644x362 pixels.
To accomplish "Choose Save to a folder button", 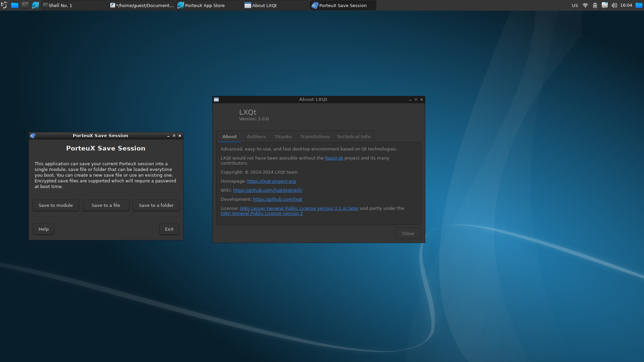I will pos(156,205).
